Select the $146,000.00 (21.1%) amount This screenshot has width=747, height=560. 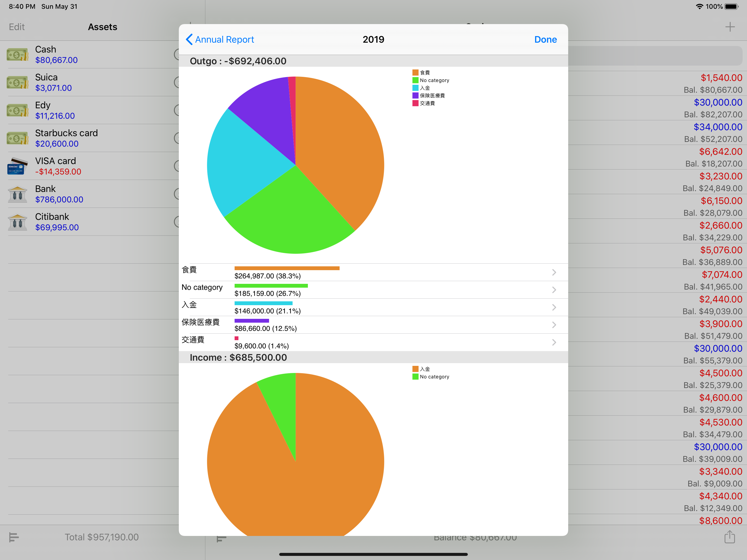coord(267,311)
